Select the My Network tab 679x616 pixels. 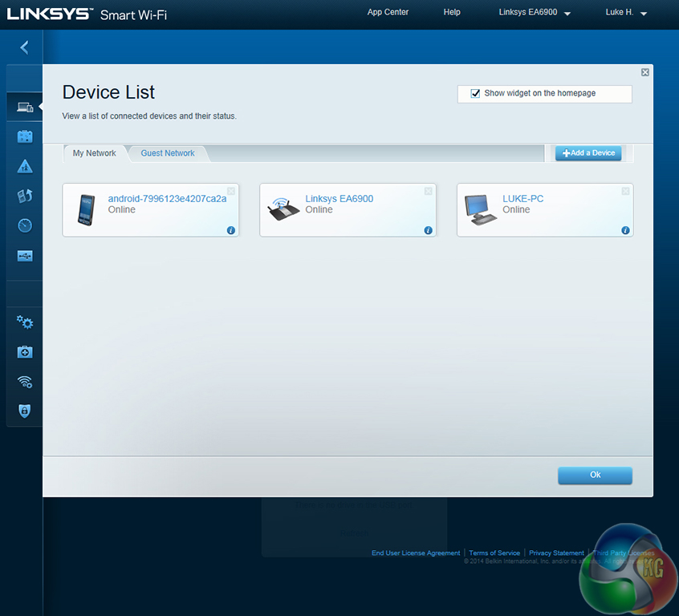point(94,153)
